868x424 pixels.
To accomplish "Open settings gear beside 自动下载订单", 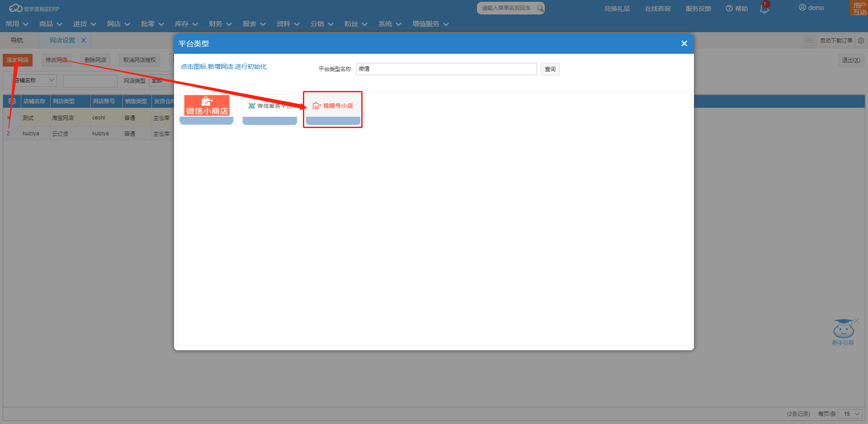I will 861,41.
